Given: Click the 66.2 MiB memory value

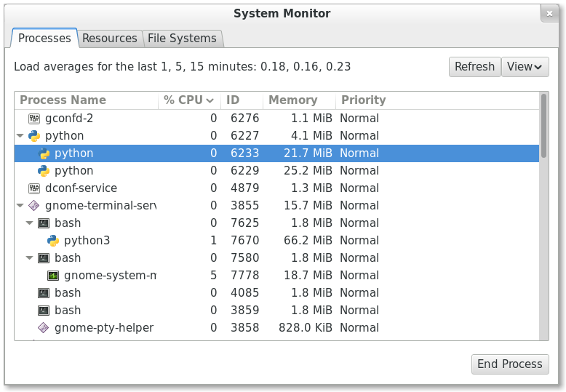Looking at the screenshot, I should (308, 241).
